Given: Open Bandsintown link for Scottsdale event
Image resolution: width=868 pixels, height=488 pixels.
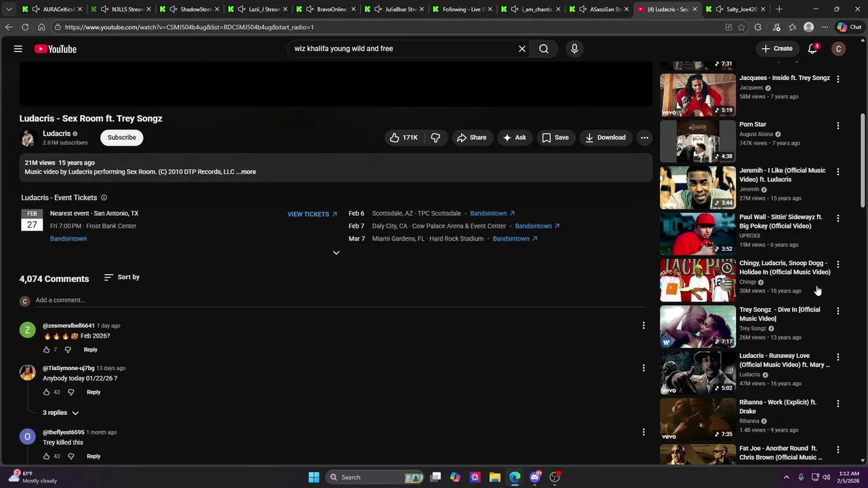Looking at the screenshot, I should (492, 213).
